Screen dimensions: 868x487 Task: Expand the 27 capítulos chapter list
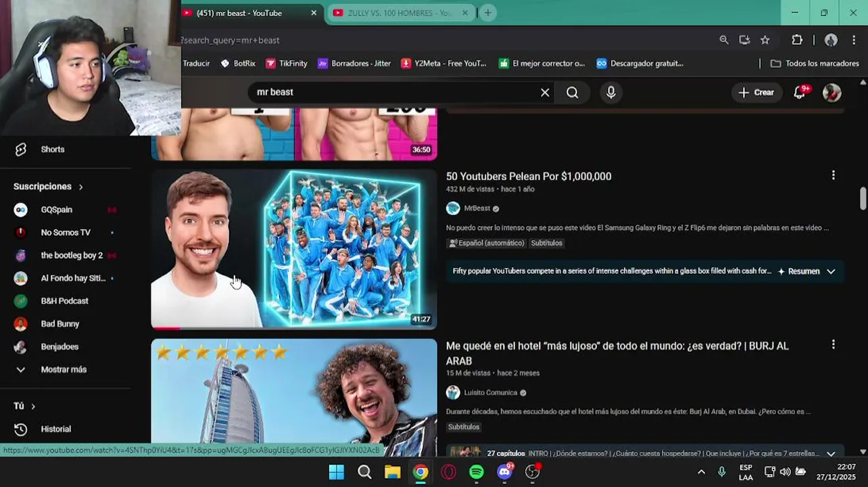(x=831, y=454)
